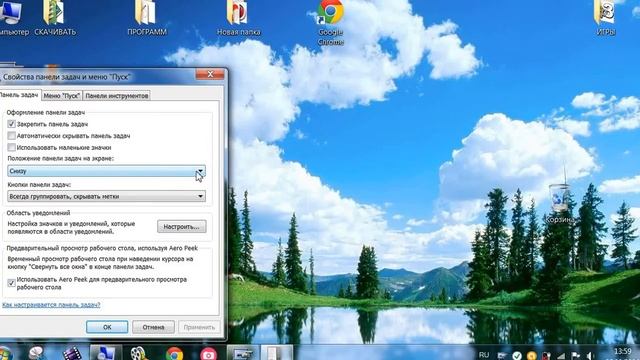The height and width of the screenshot is (360, 640).
Task: Click the Action Center flag tray icon
Action: [x=576, y=356]
